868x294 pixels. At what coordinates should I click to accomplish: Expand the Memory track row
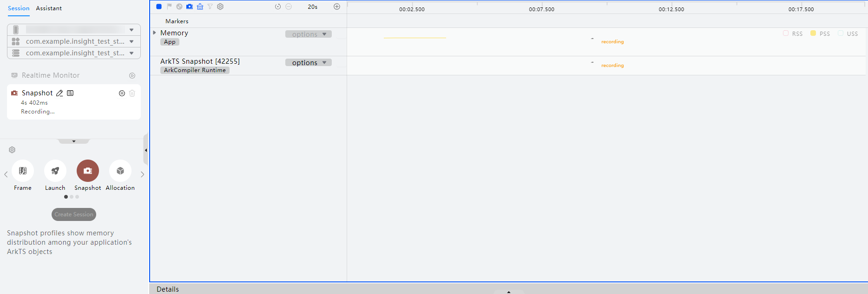(x=154, y=33)
